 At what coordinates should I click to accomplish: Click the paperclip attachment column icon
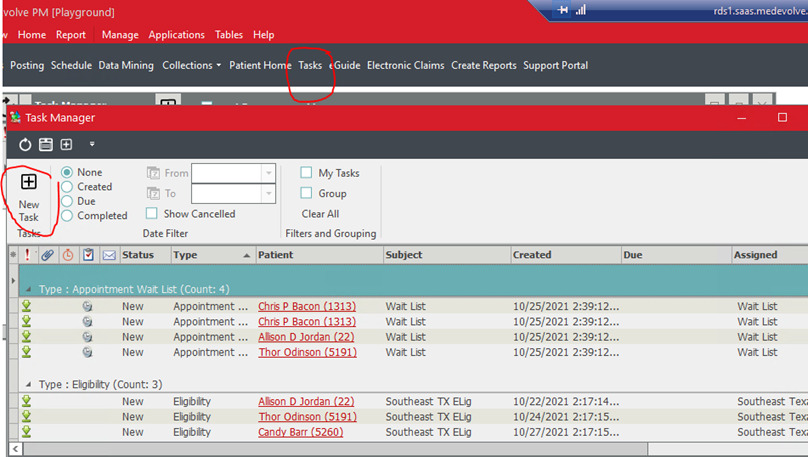pyautogui.click(x=47, y=255)
